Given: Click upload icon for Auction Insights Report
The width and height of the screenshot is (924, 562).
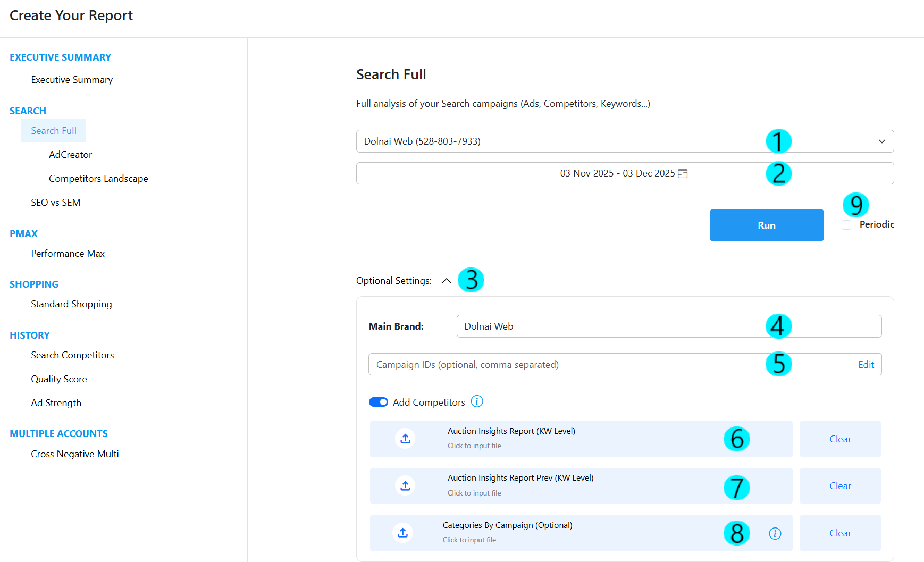Looking at the screenshot, I should (x=405, y=439).
